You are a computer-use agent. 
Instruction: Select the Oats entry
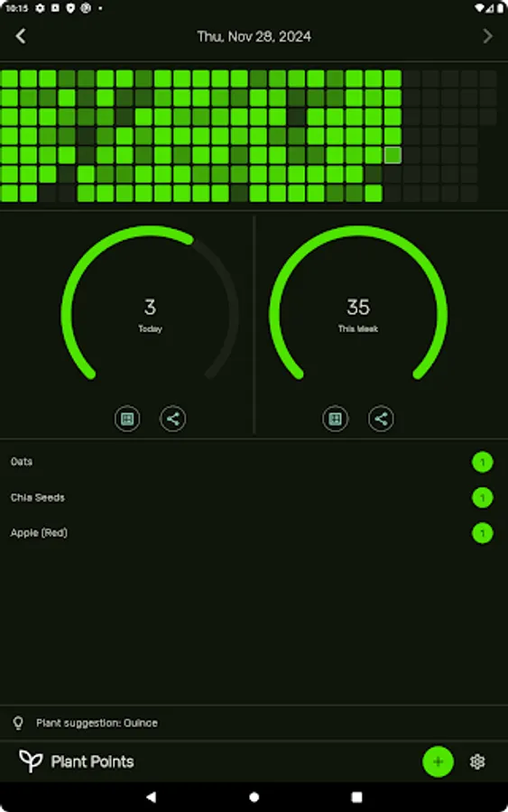254,461
